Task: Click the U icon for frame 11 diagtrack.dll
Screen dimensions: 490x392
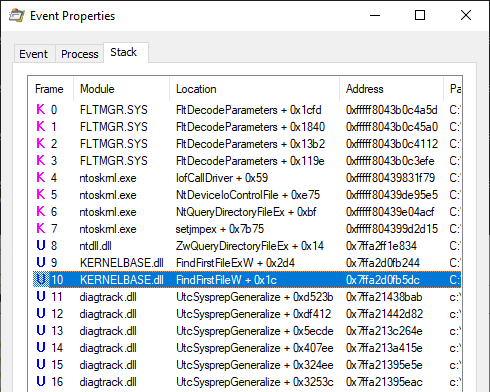Action: 41,296
